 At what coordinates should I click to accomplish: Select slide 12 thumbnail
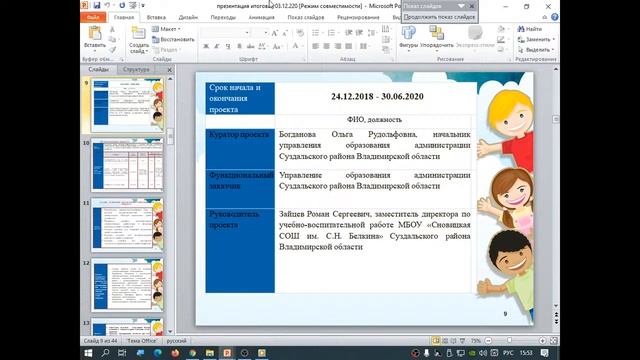(x=127, y=284)
